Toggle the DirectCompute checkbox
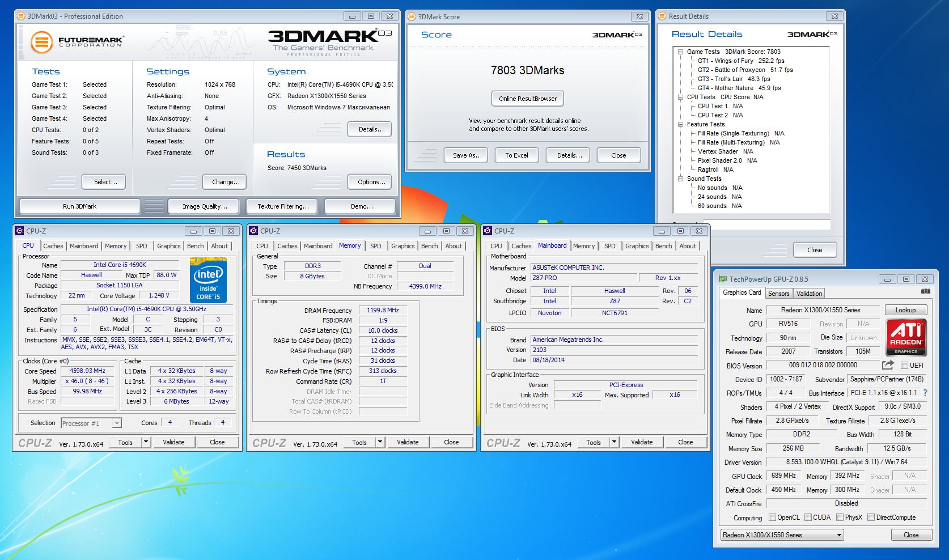The image size is (949, 560). pyautogui.click(x=870, y=517)
